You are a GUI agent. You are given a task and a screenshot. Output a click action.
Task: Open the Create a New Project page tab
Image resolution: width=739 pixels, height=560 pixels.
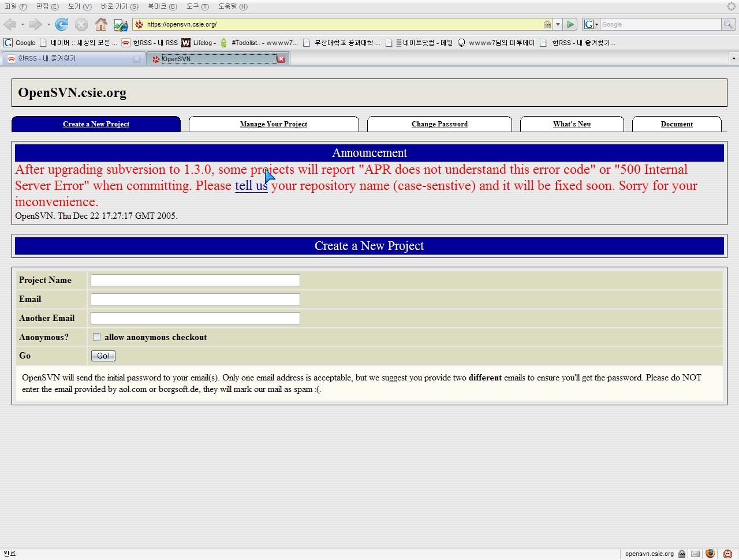tap(96, 124)
